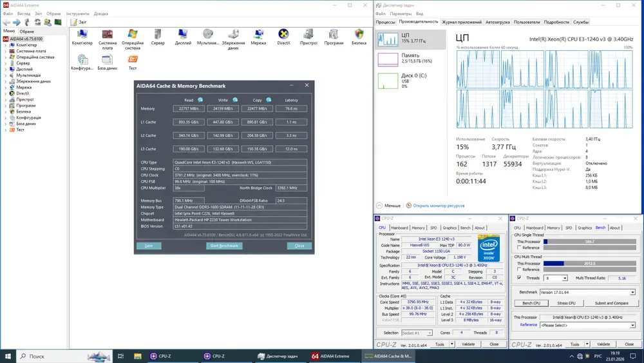This screenshot has height=363, width=644.
Task: Click the refresh icon in AIDA64 toolbar
Action: 38,22
